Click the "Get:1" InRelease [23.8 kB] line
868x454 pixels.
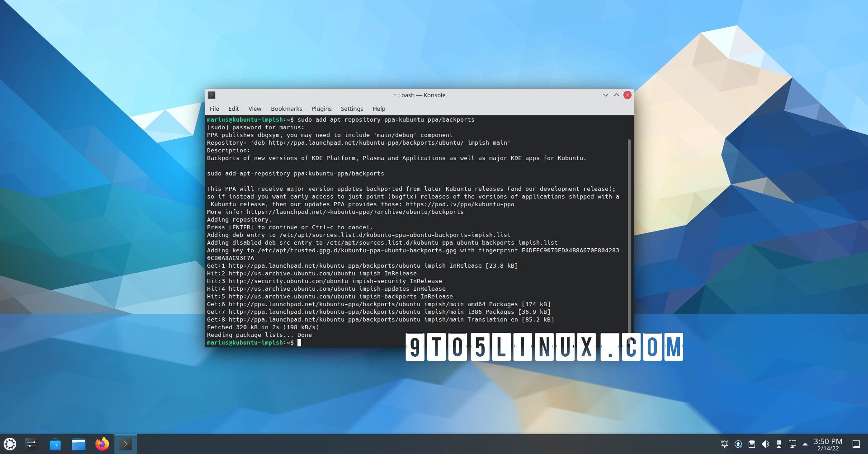pos(363,266)
